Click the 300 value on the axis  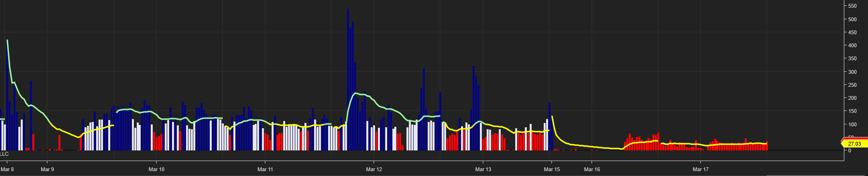point(853,72)
